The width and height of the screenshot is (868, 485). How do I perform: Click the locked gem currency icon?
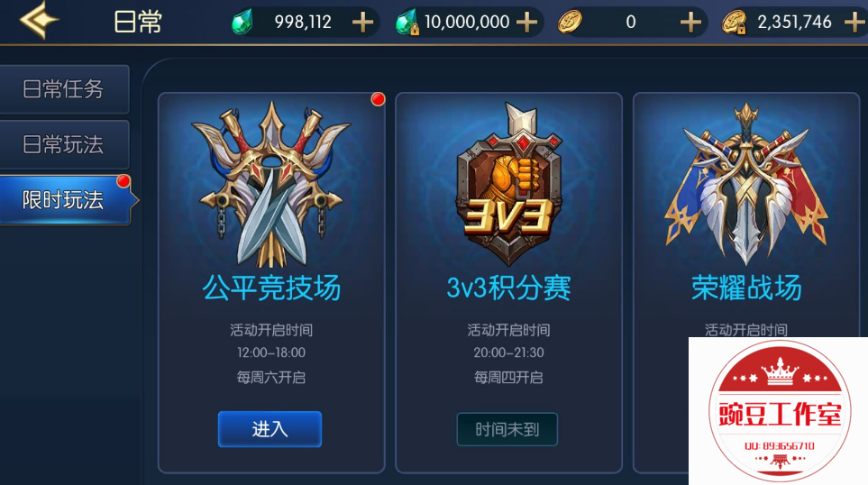tap(407, 23)
